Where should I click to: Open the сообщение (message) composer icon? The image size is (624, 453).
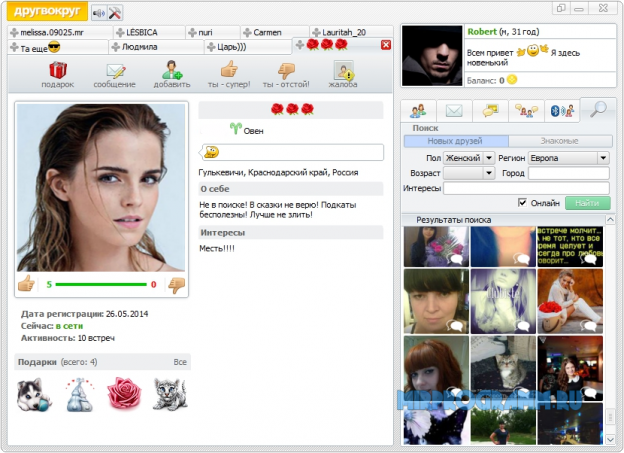coord(115,71)
